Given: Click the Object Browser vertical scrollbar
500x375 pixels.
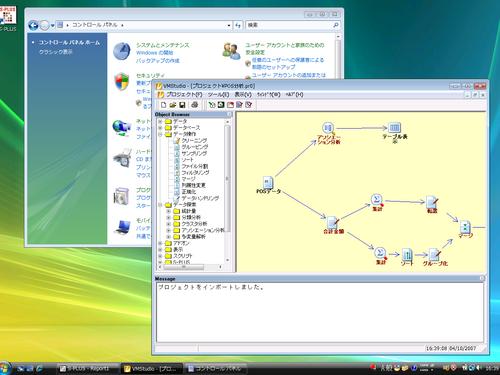Looking at the screenshot, I should pos(228,191).
